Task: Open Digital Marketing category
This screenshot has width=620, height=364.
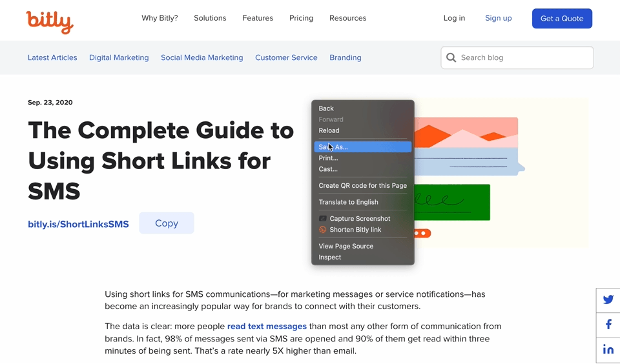Action: (119, 57)
